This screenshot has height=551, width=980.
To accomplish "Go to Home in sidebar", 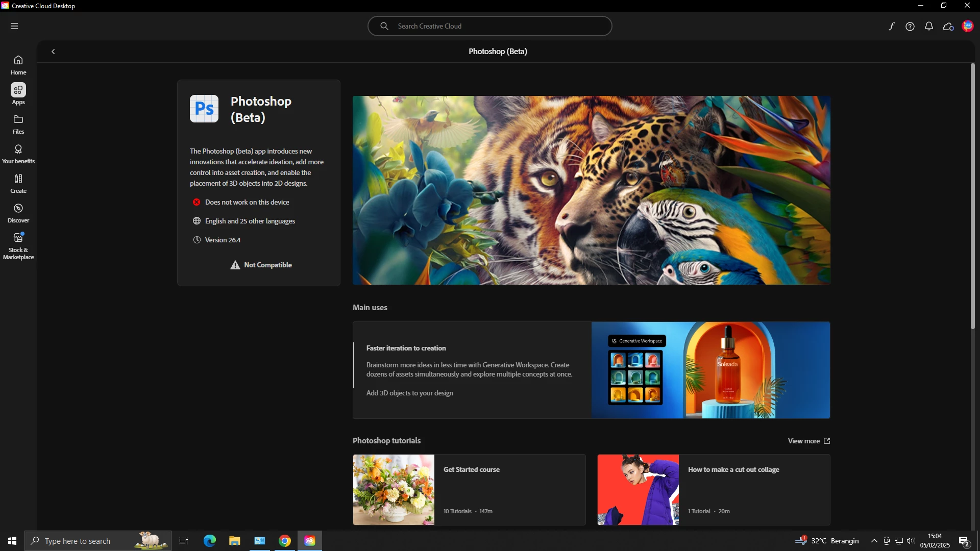I will pyautogui.click(x=18, y=65).
